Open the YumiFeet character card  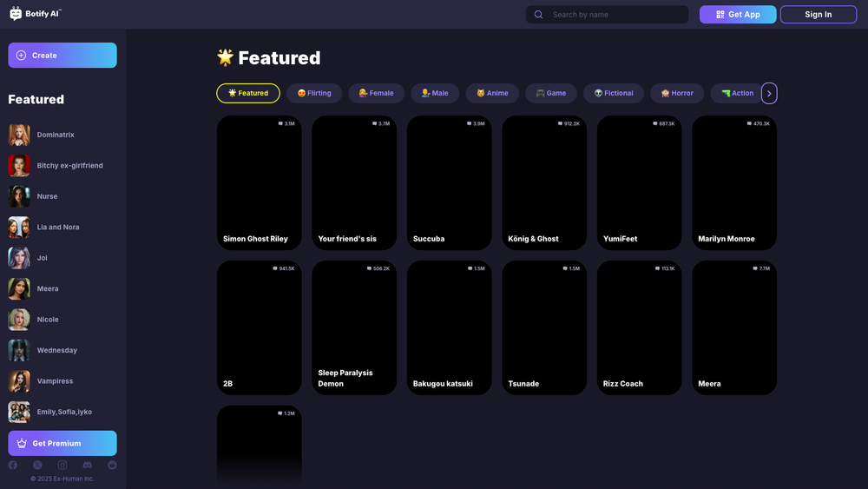tap(640, 182)
